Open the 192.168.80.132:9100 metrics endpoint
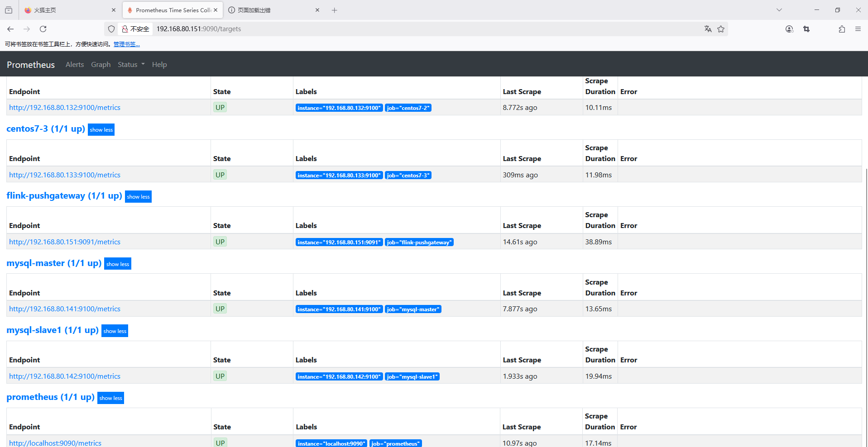The width and height of the screenshot is (868, 447). click(65, 108)
